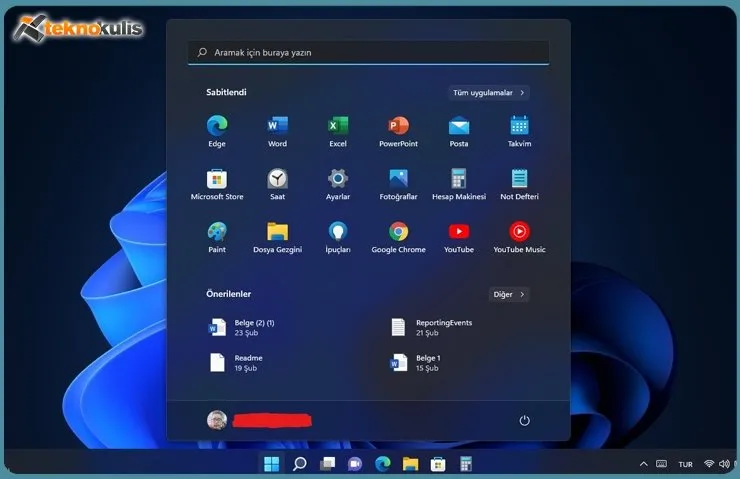Click the user account profile picture
Image resolution: width=740 pixels, height=479 pixels.
pyautogui.click(x=217, y=420)
